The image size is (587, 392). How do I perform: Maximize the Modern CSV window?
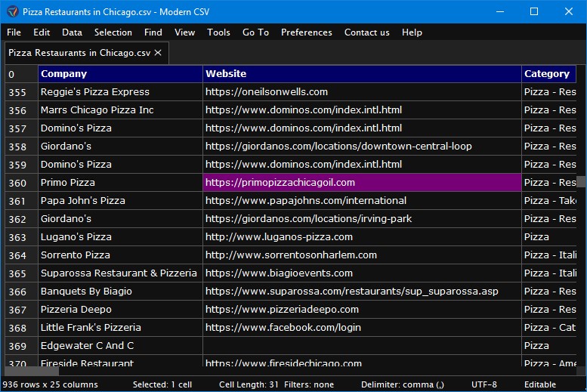tap(534, 11)
